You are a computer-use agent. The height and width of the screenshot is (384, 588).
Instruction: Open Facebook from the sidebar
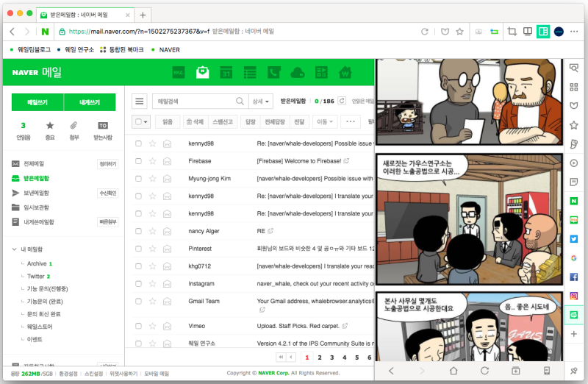(x=574, y=277)
